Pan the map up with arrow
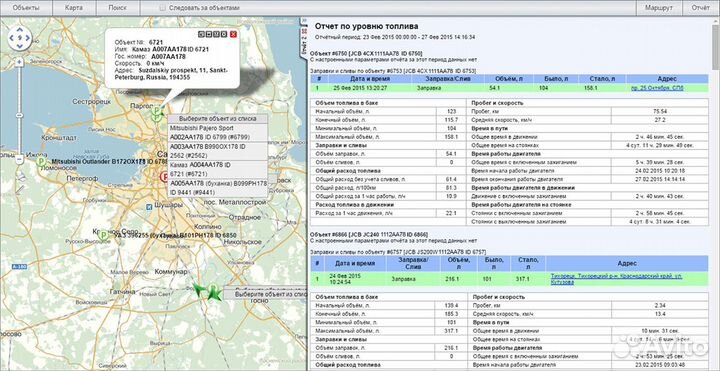 pyautogui.click(x=20, y=29)
